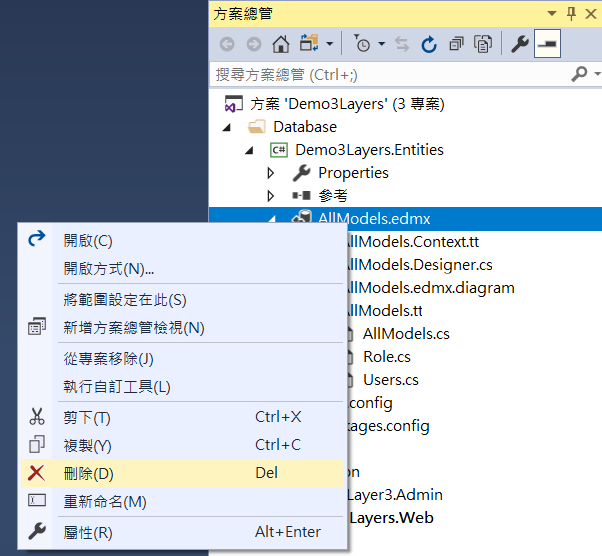This screenshot has width=602, height=556.
Task: Click the Refresh icon in Solution Explorer toolbar
Action: 429,44
